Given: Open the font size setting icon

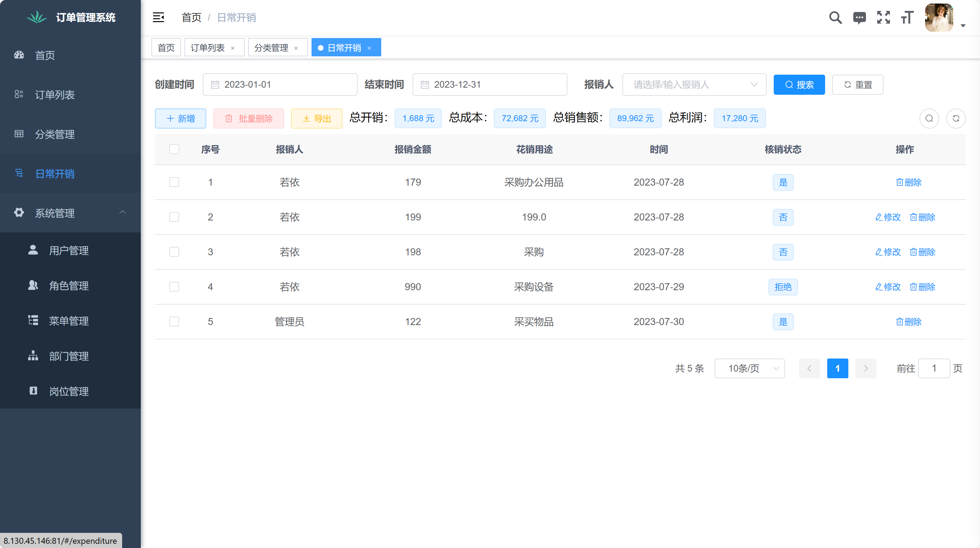Looking at the screenshot, I should click(907, 18).
